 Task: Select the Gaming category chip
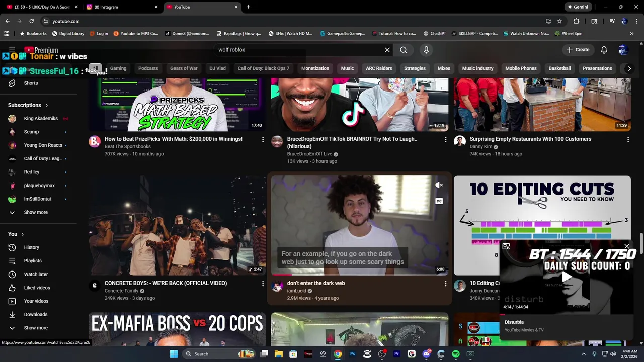[118, 68]
